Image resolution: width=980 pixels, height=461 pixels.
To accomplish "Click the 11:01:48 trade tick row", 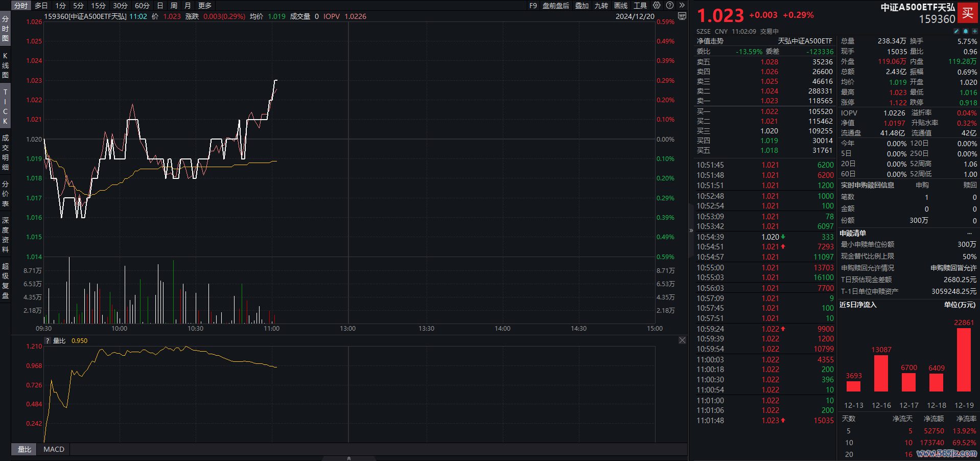I will coord(765,421).
